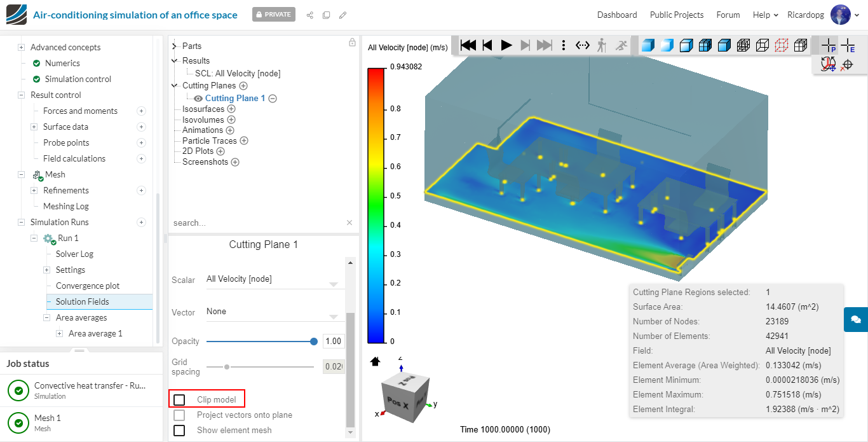The height and width of the screenshot is (442, 868).
Task: Open the Scalar dropdown
Action: (x=275, y=279)
